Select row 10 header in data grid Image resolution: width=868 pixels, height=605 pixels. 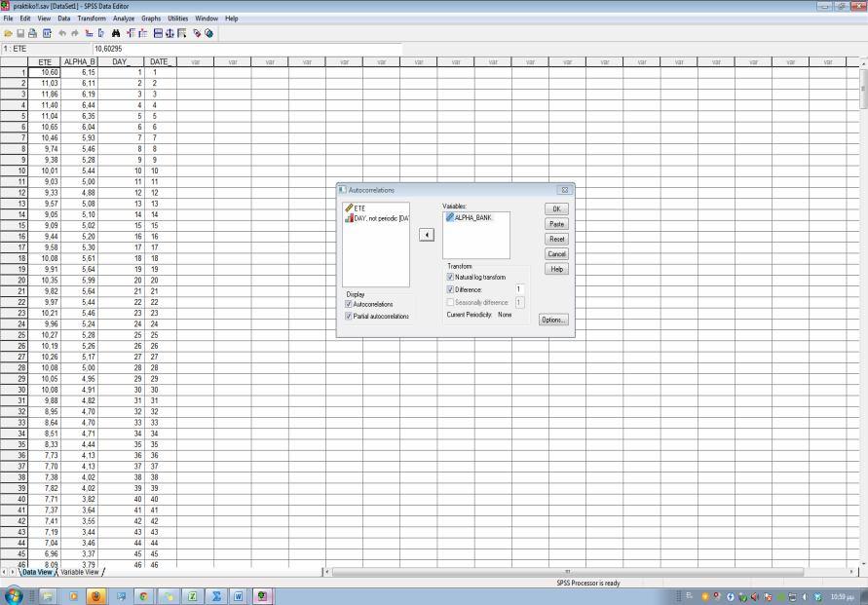pos(14,171)
